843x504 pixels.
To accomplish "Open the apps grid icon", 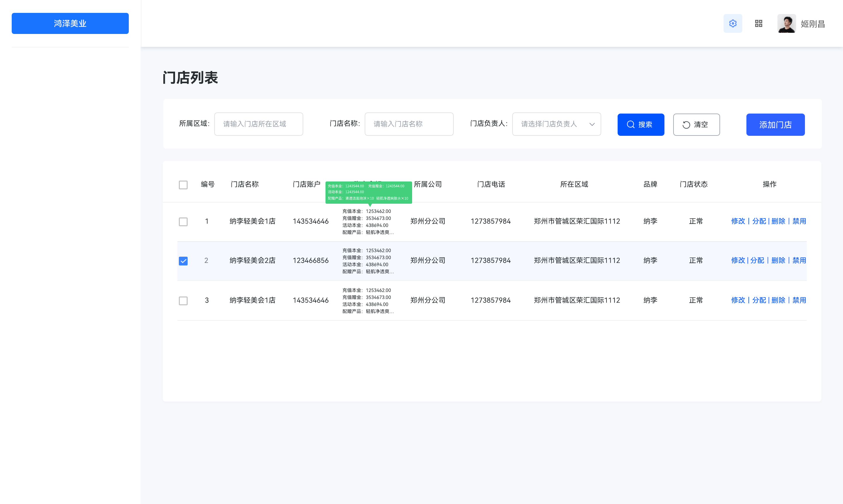I will click(758, 23).
